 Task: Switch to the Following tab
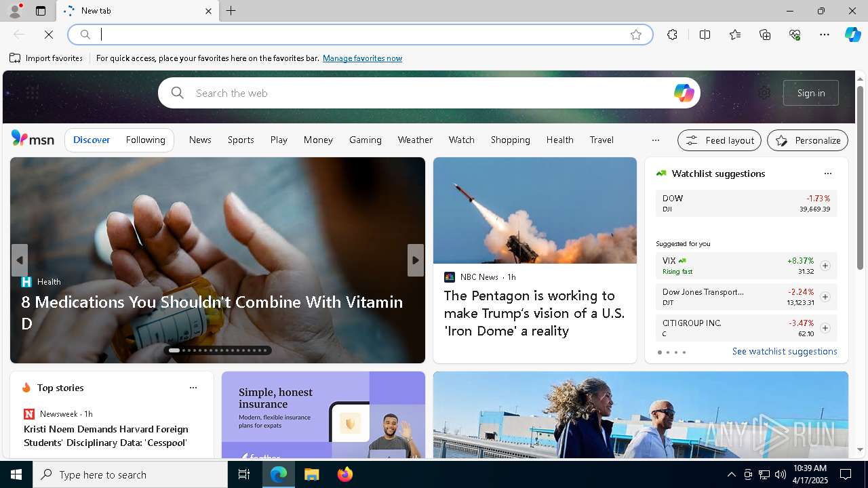coord(145,140)
